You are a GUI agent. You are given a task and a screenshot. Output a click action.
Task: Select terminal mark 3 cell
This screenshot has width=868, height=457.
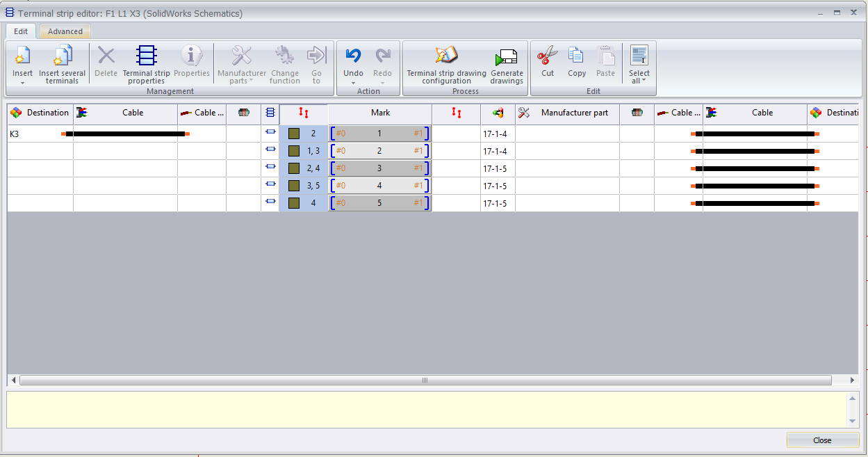pyautogui.click(x=379, y=168)
